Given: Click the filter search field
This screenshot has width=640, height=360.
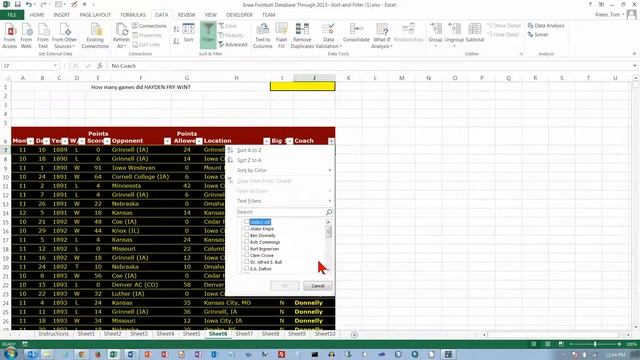Looking at the screenshot, I should click(281, 212).
